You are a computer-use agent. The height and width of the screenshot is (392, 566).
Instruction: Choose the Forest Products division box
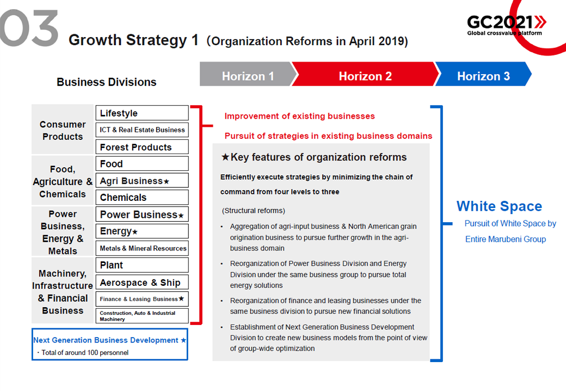(142, 147)
